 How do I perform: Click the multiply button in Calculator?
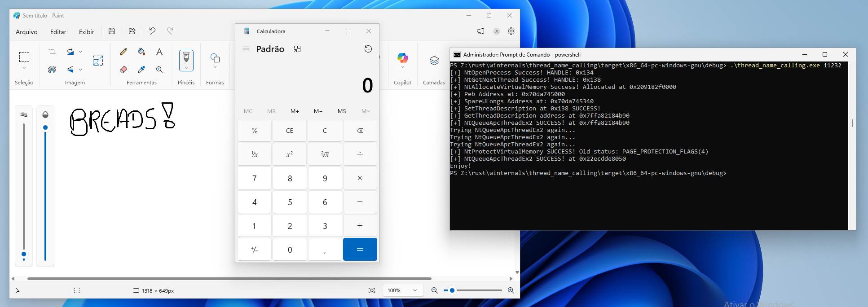pyautogui.click(x=360, y=178)
